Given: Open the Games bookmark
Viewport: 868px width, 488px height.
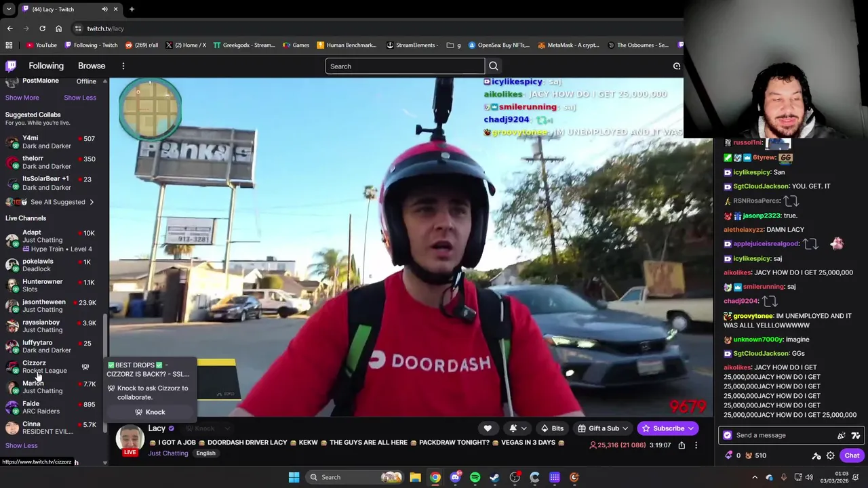Looking at the screenshot, I should pyautogui.click(x=296, y=45).
